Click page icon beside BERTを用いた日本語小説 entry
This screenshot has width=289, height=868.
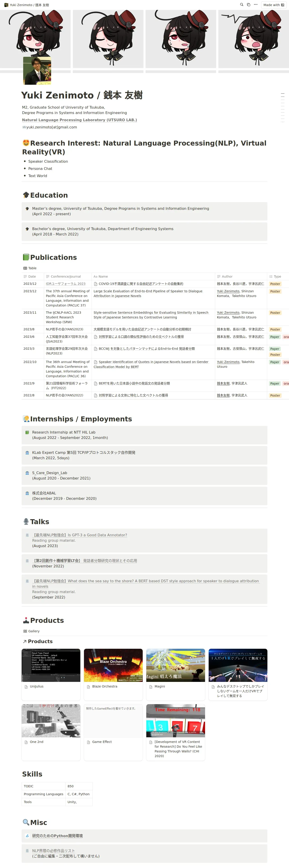coord(96,384)
